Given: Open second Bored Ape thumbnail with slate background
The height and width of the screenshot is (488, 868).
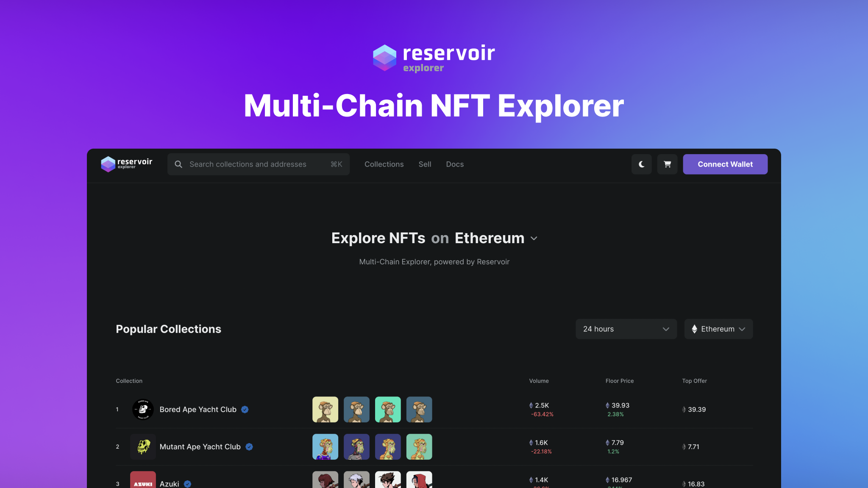Looking at the screenshot, I should pos(356,410).
